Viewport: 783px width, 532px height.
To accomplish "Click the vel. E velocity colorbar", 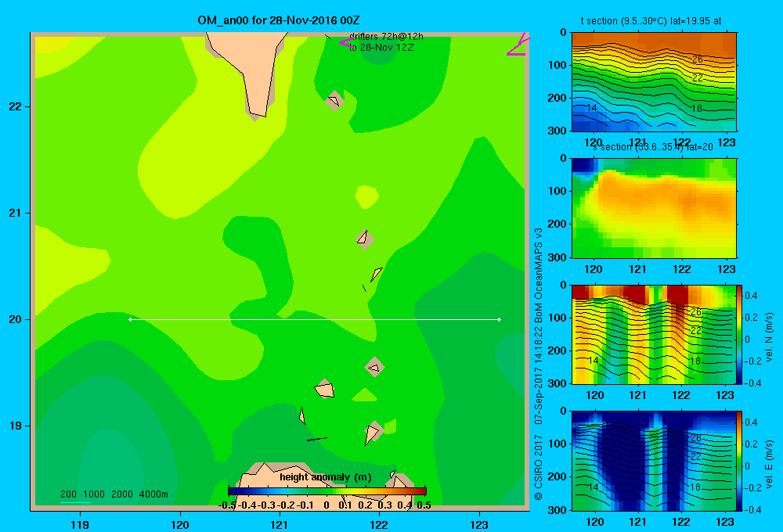I will pyautogui.click(x=739, y=461).
